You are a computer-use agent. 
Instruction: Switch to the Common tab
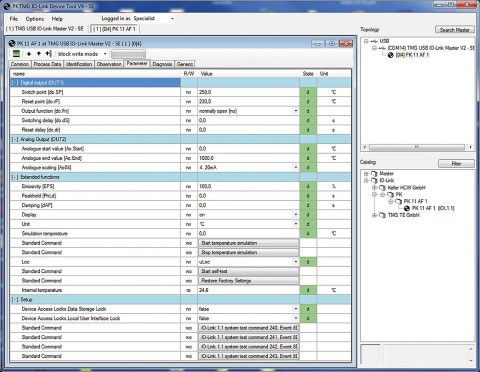tap(20, 64)
